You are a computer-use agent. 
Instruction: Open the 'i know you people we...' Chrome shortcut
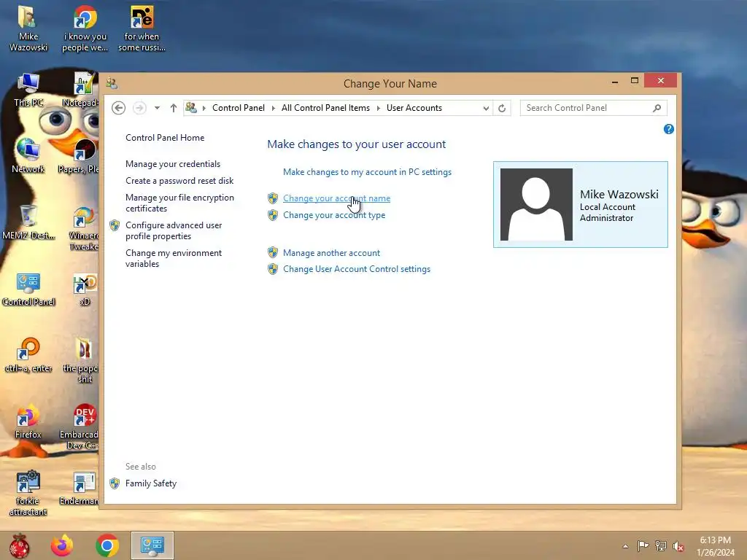click(x=85, y=28)
